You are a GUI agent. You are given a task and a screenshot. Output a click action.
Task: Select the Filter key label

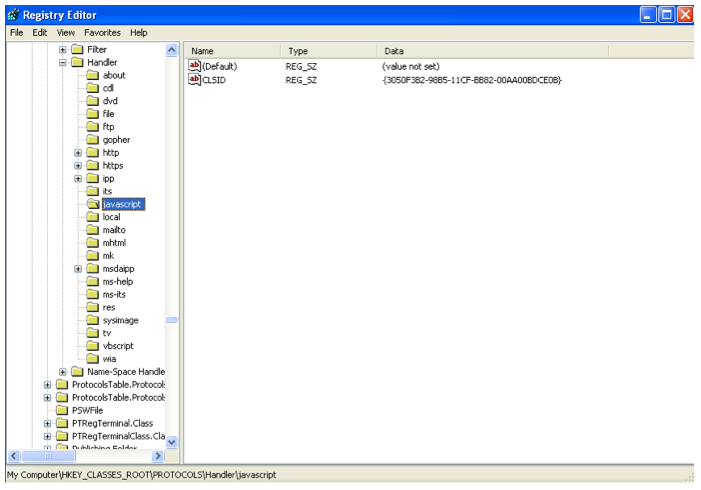pyautogui.click(x=97, y=50)
